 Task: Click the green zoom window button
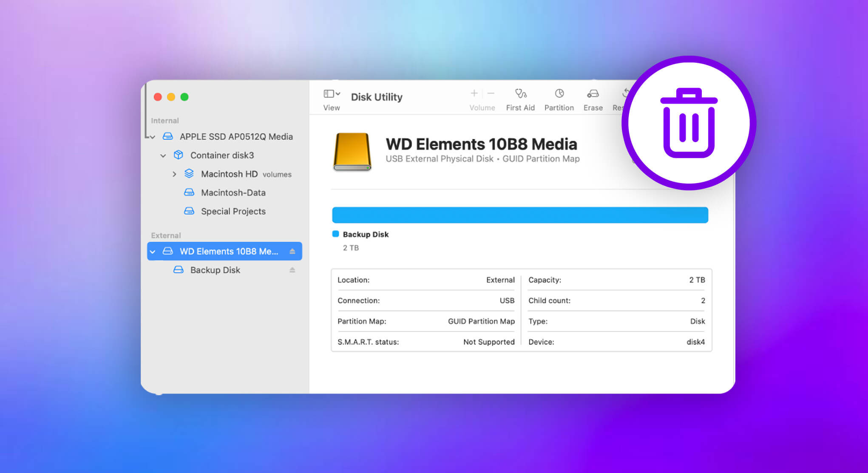pyautogui.click(x=184, y=97)
